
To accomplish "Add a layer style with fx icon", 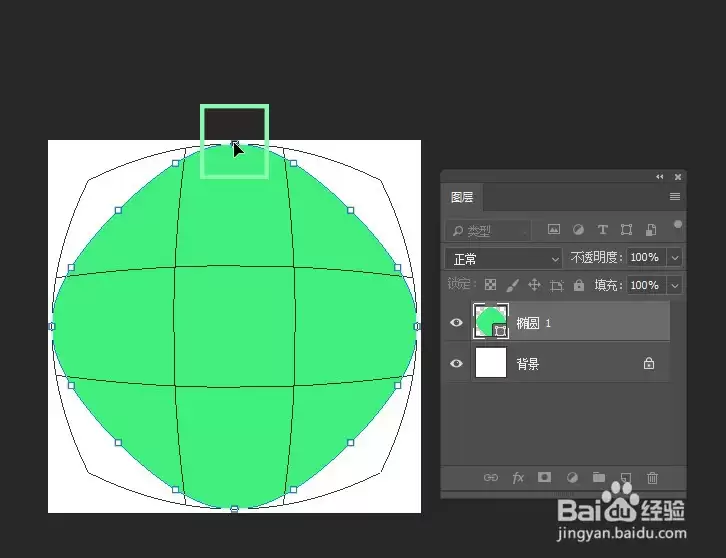I will pos(518,477).
